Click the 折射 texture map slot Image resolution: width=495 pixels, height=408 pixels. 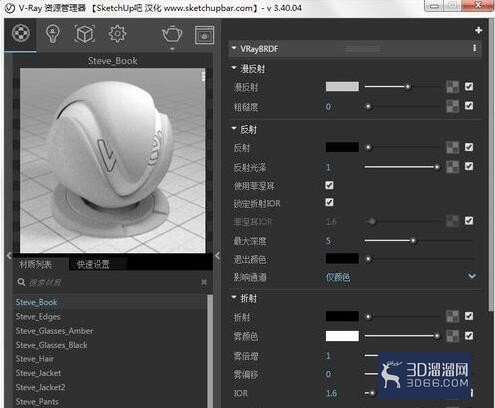(x=453, y=316)
